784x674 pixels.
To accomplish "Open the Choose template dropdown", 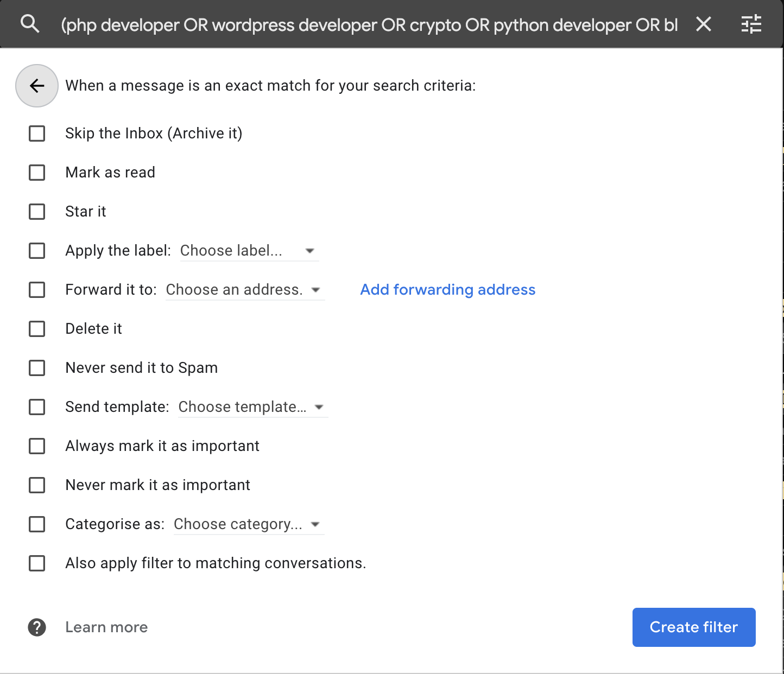I will tap(253, 407).
